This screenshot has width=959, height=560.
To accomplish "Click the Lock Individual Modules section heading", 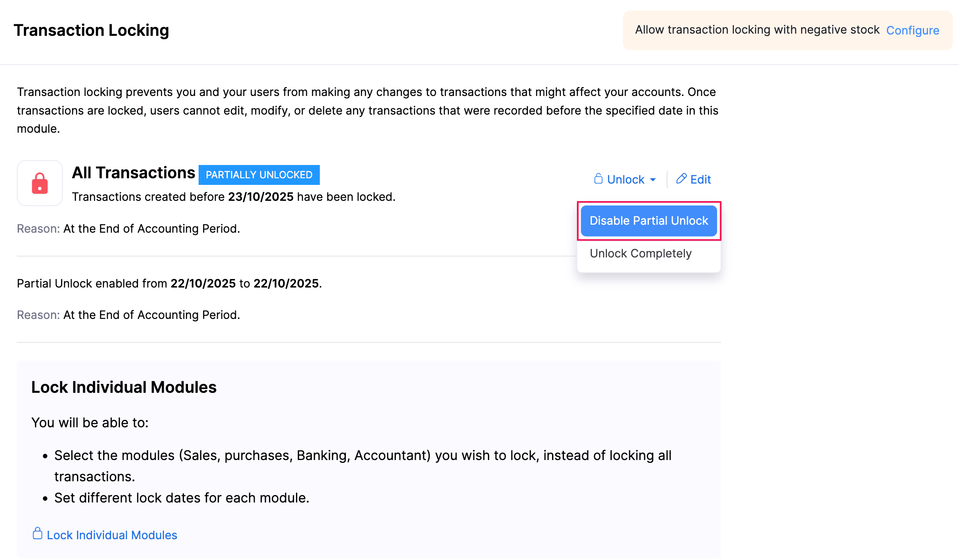I will pos(124,387).
